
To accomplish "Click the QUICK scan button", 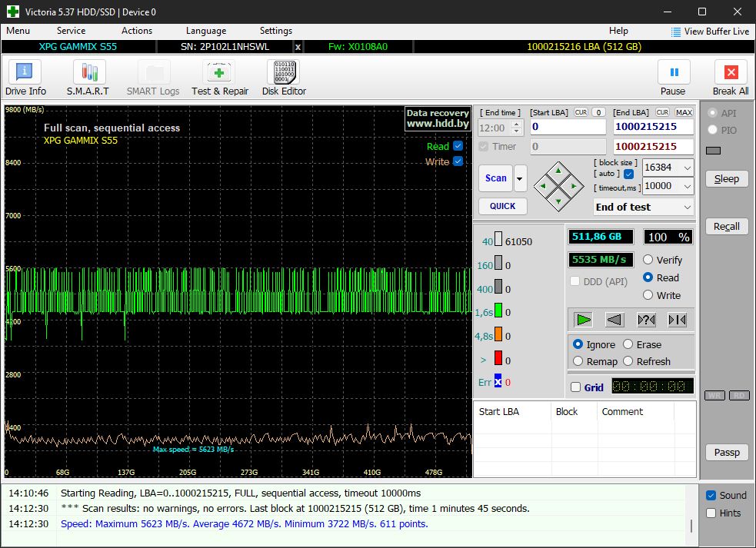I will click(502, 206).
